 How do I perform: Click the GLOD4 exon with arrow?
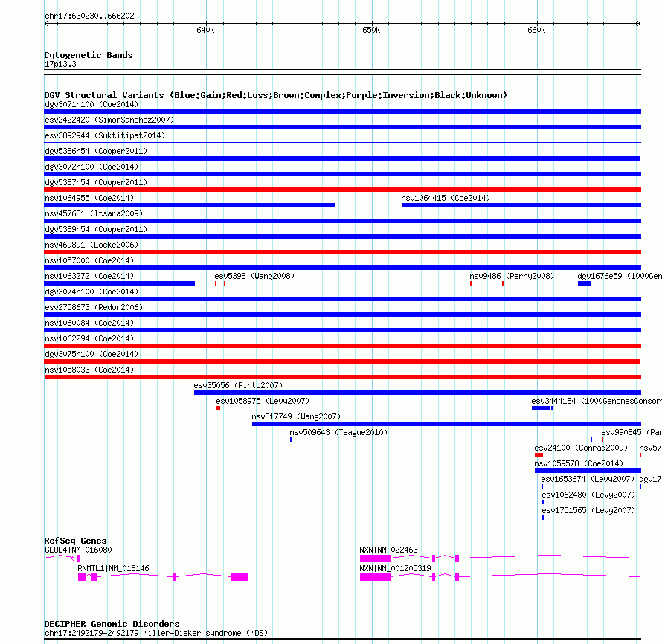tap(77, 558)
